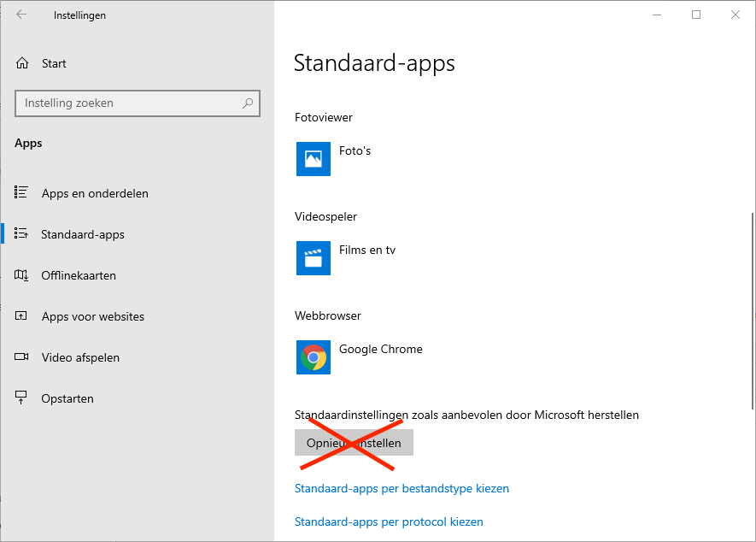Image resolution: width=756 pixels, height=542 pixels.
Task: Select Standaard-apps in the sidebar
Action: [83, 234]
